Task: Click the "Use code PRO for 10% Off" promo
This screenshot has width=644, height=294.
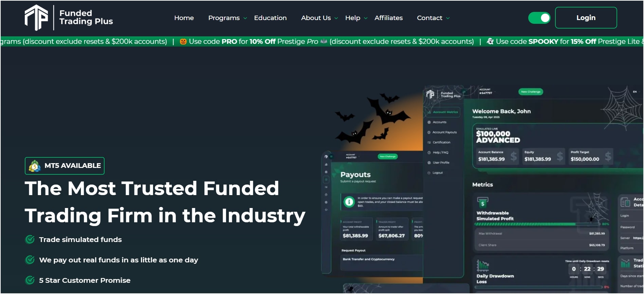Action: (x=232, y=41)
